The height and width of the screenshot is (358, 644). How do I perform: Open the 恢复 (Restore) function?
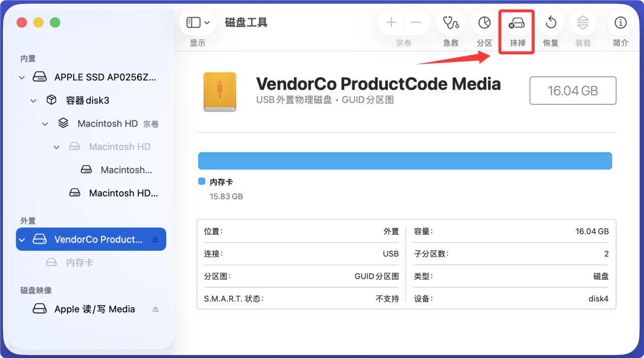click(x=550, y=22)
